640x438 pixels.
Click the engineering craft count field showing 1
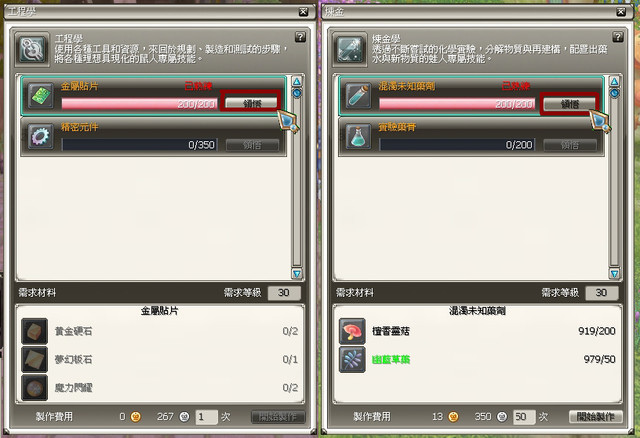tap(207, 417)
